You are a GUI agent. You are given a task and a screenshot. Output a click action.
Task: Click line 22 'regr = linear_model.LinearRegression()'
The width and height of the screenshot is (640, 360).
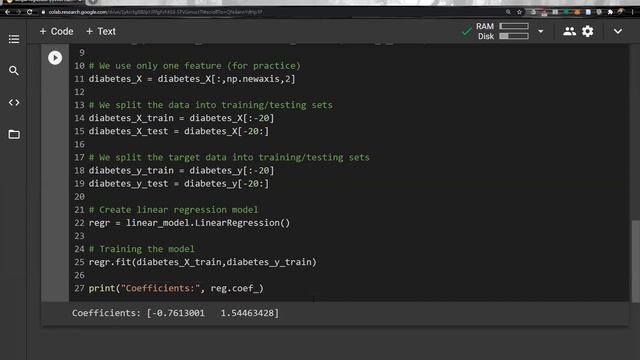189,222
